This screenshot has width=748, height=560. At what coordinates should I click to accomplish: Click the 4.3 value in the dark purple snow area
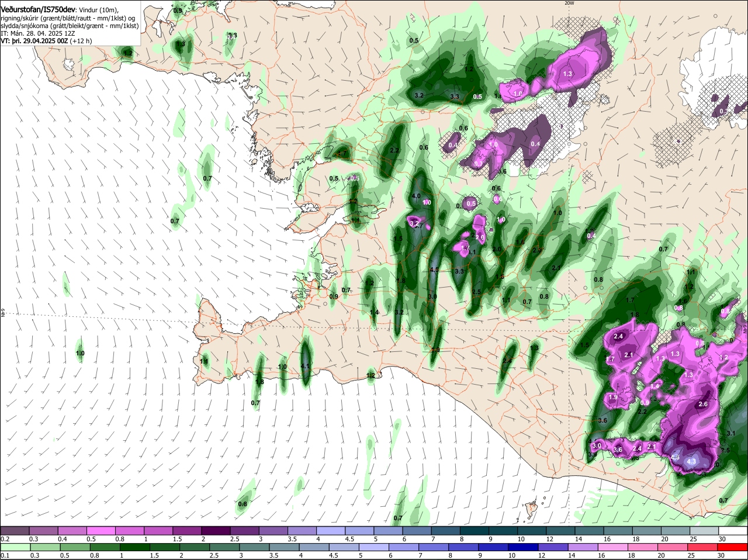[692, 461]
